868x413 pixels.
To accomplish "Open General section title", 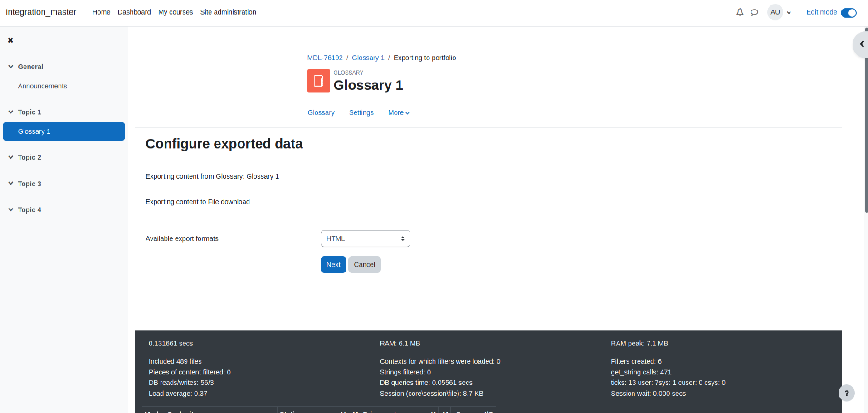I will [x=30, y=67].
